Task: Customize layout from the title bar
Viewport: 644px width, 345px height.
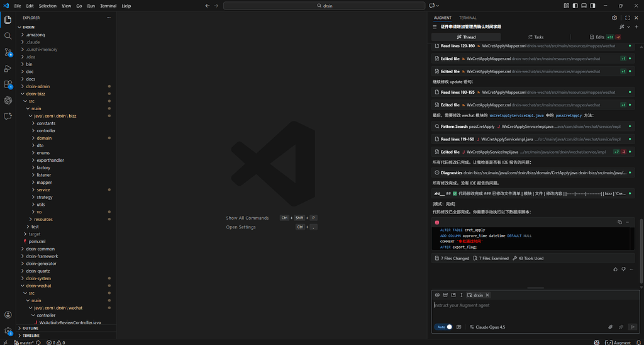Action: (567, 6)
